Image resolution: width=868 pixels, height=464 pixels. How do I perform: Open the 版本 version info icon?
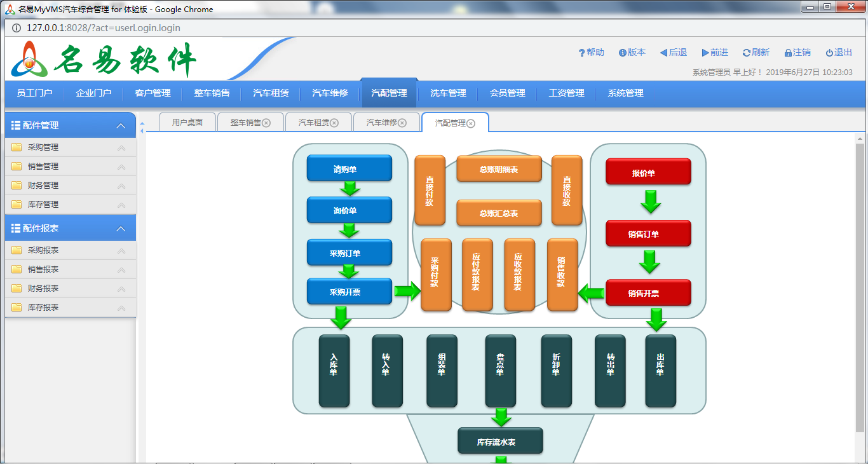point(623,53)
